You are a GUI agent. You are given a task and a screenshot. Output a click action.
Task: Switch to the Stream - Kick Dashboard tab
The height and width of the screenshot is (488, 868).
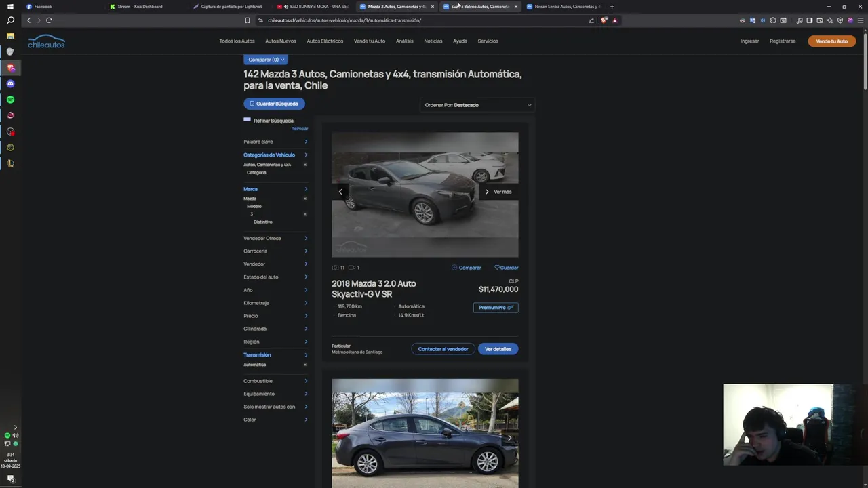tap(146, 7)
